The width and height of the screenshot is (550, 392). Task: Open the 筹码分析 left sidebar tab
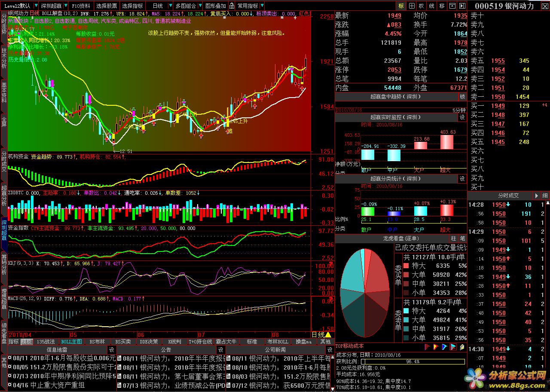(4, 264)
